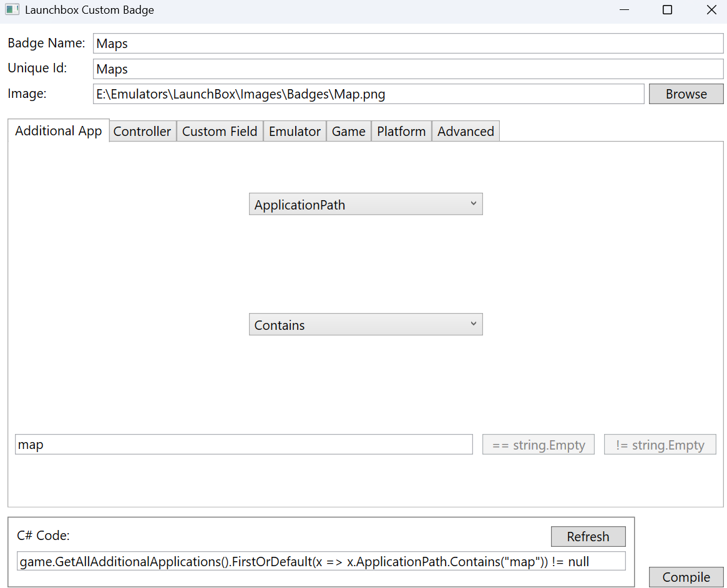This screenshot has width=727, height=588.
Task: Click into the Unique Id field
Action: click(407, 69)
